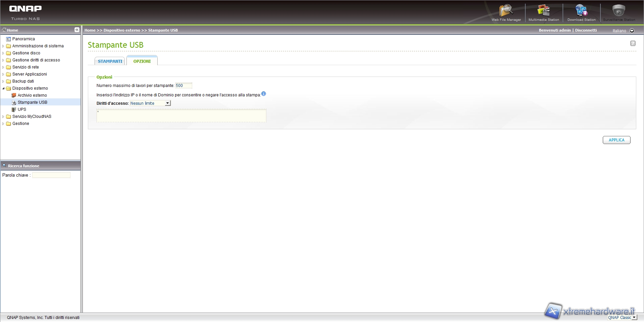Screen dimensions: 644x322
Task: Click info icon beside access instructions
Action: [x=264, y=94]
